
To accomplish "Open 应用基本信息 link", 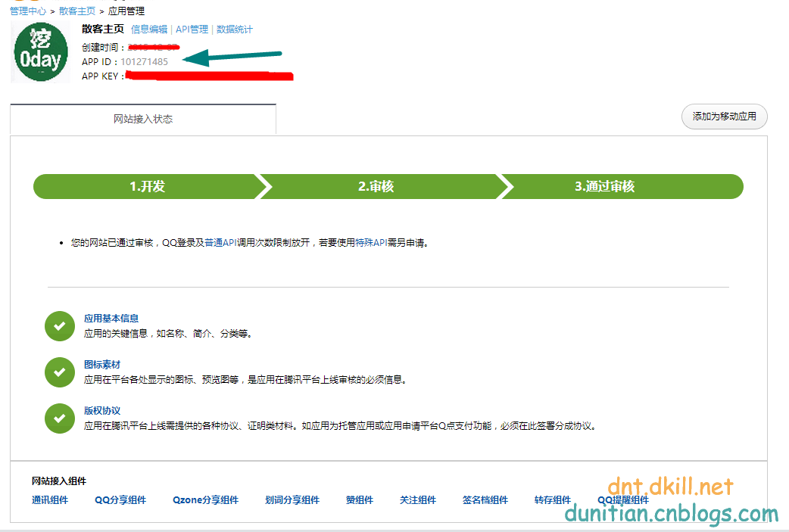I will coord(111,319).
